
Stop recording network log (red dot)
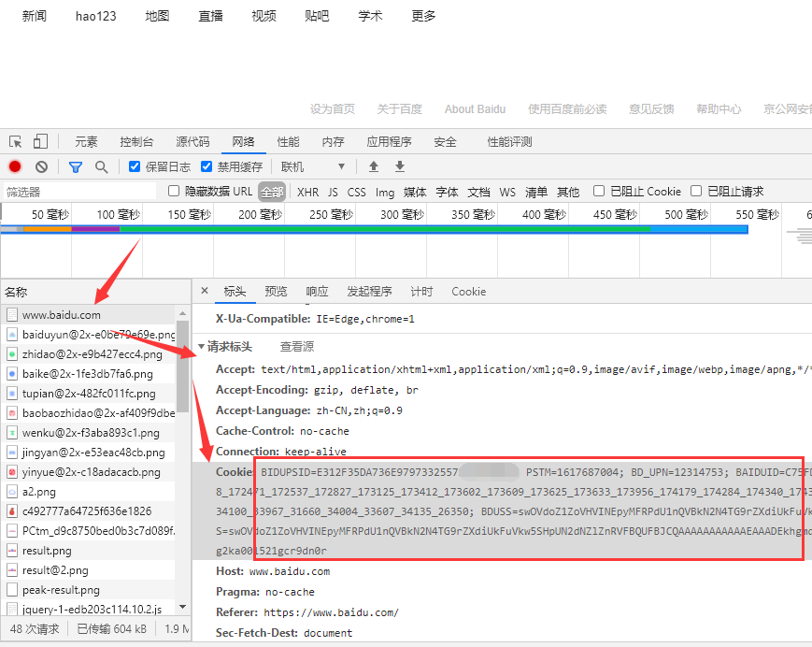click(x=15, y=166)
